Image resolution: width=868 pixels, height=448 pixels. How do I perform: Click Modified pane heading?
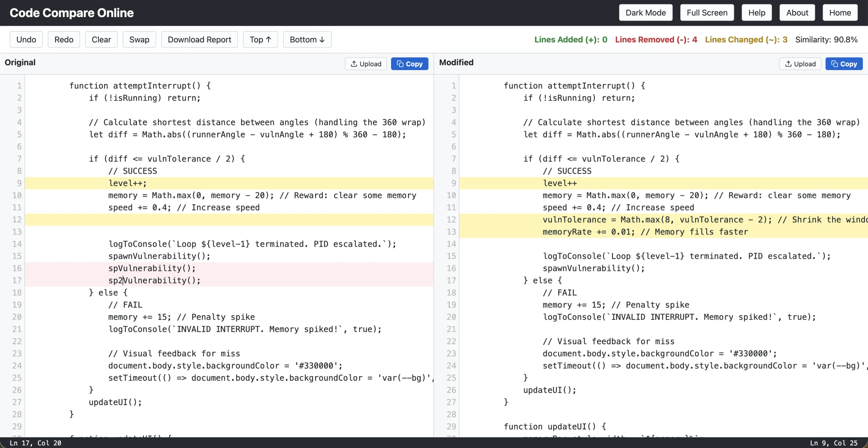[x=456, y=62]
